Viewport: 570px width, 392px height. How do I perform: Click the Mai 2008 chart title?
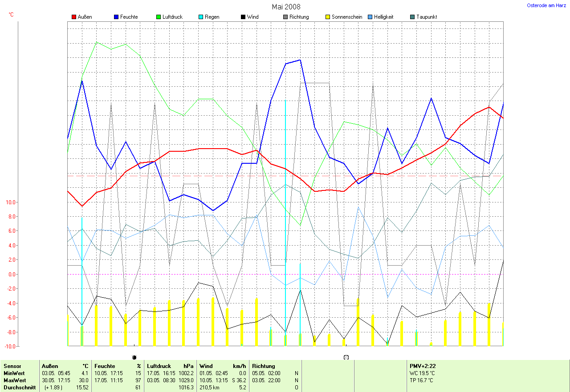286,7
